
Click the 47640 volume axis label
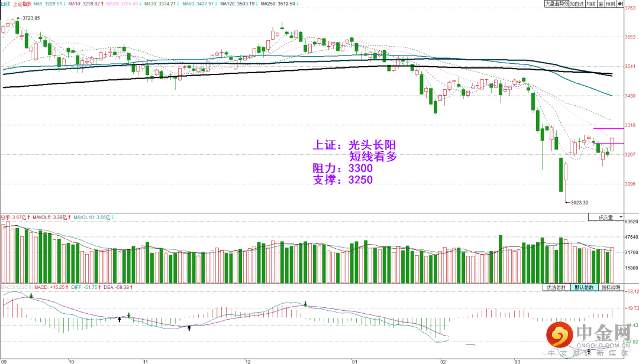click(631, 237)
